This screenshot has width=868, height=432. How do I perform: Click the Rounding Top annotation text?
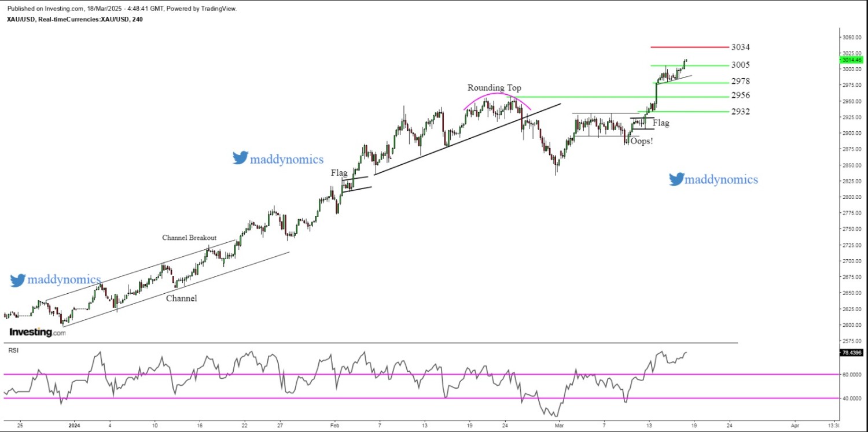pos(494,87)
